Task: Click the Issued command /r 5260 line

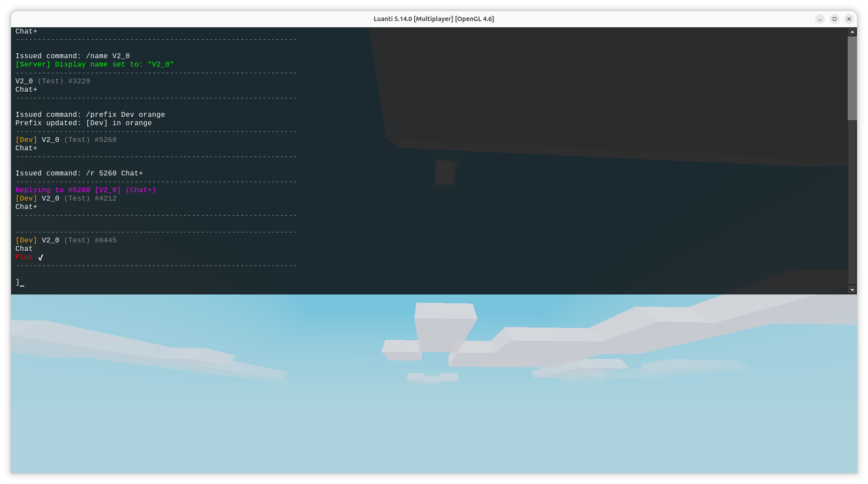Action: click(x=79, y=173)
